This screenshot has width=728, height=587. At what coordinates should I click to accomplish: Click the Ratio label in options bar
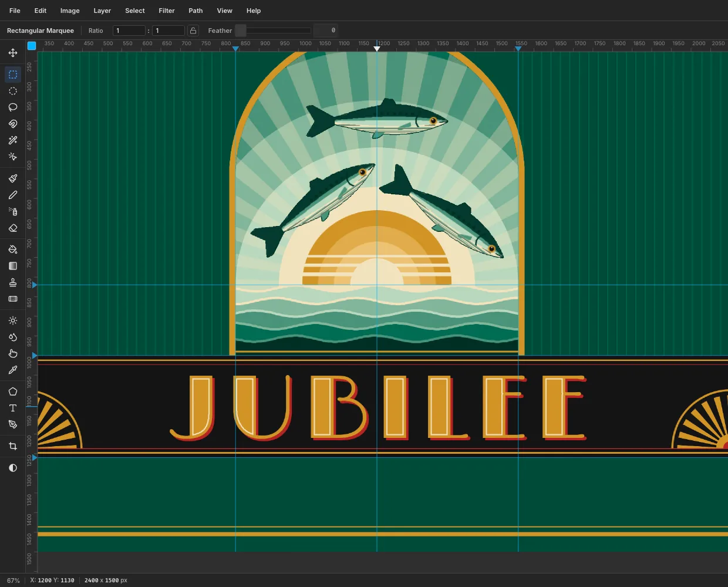click(x=96, y=31)
